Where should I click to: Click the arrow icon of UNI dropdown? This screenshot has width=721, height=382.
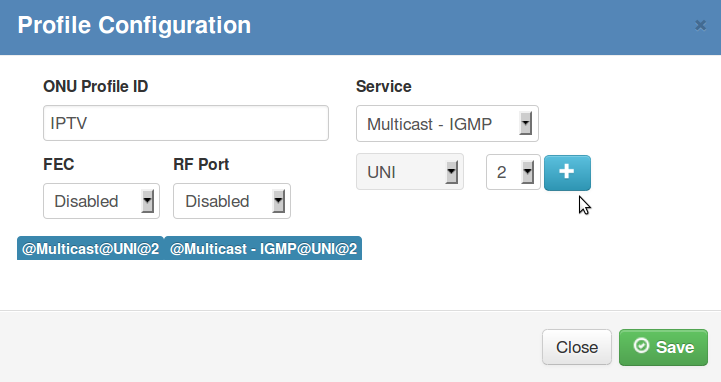click(452, 172)
